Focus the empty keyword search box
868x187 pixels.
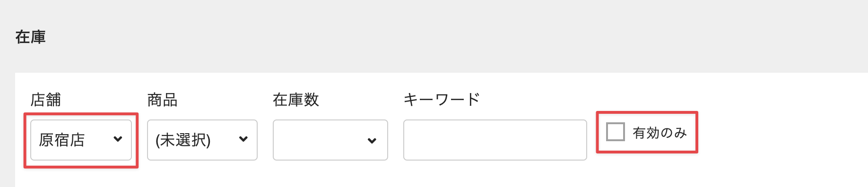coord(495,140)
